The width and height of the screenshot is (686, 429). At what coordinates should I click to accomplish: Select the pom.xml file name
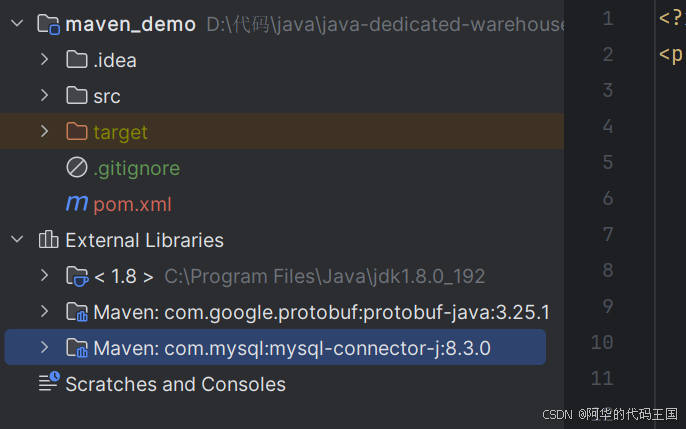click(132, 204)
